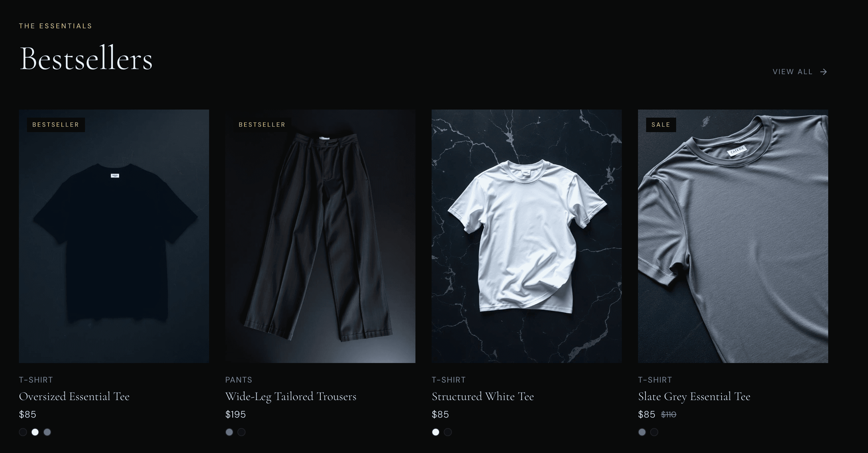This screenshot has width=868, height=453.
Task: Click the Slate Grey Essential Tee title
Action: tap(694, 396)
